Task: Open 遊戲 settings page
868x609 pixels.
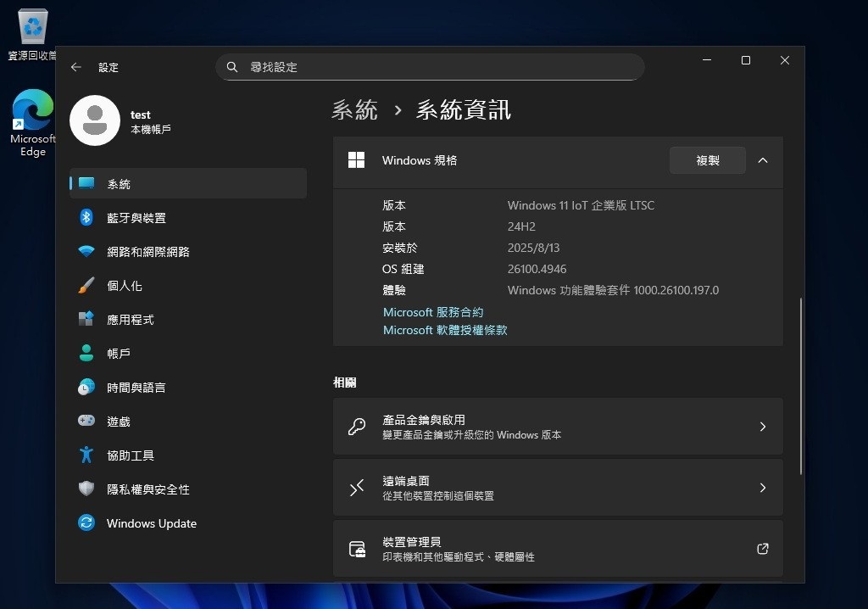Action: (188, 422)
